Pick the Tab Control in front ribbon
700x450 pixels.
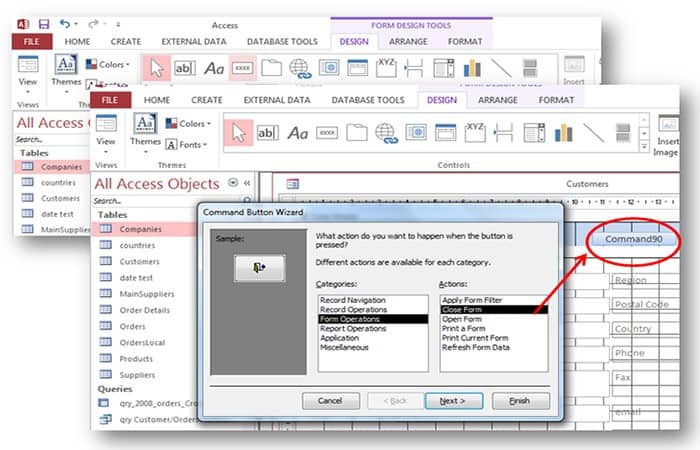coord(357,133)
